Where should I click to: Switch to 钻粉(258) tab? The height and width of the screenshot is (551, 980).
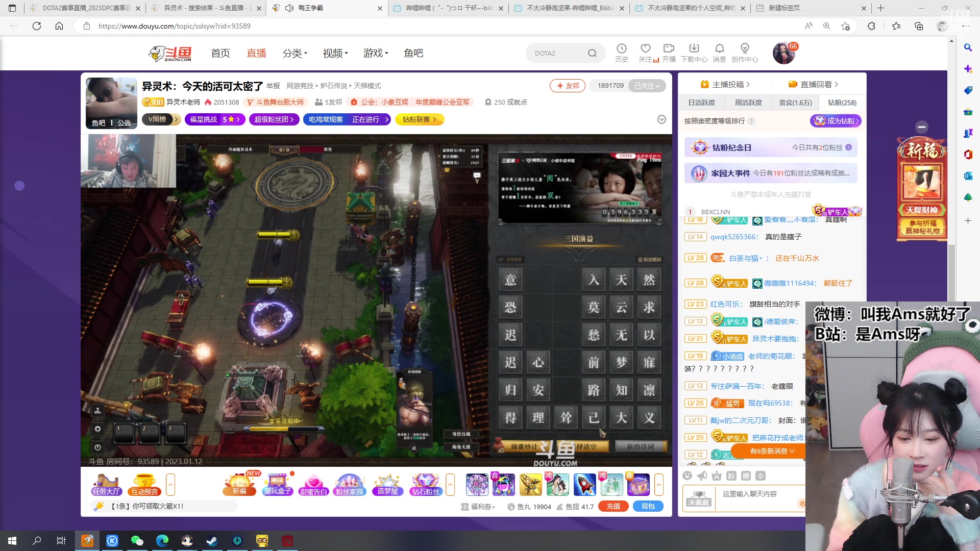point(842,103)
